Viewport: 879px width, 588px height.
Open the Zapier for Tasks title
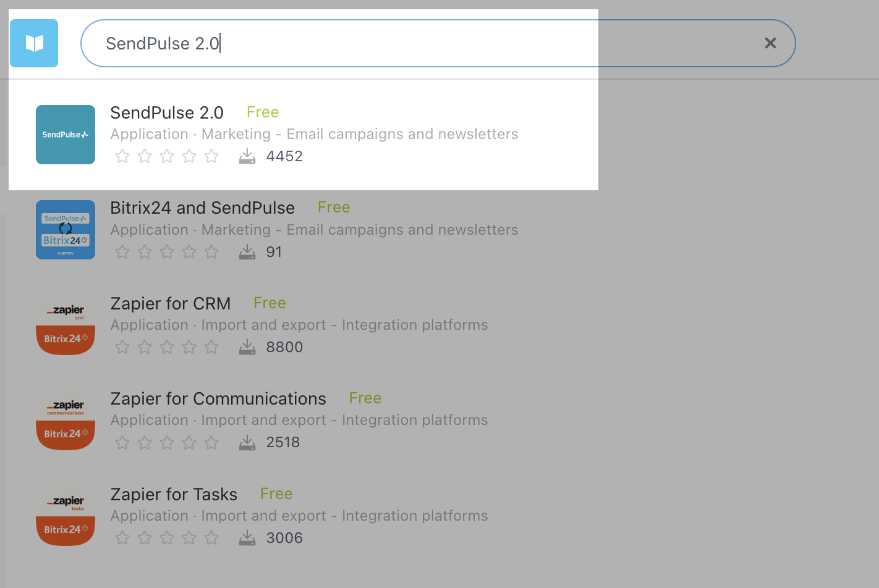pyautogui.click(x=174, y=494)
